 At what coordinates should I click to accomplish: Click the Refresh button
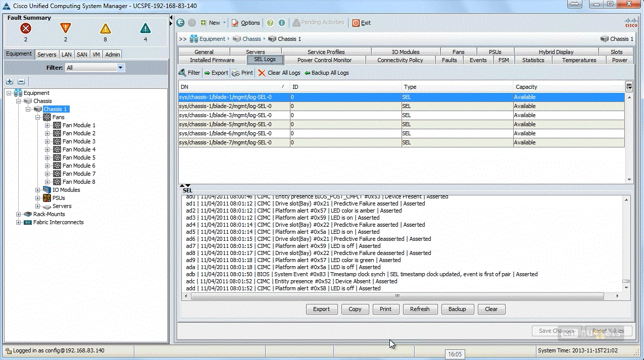420,309
